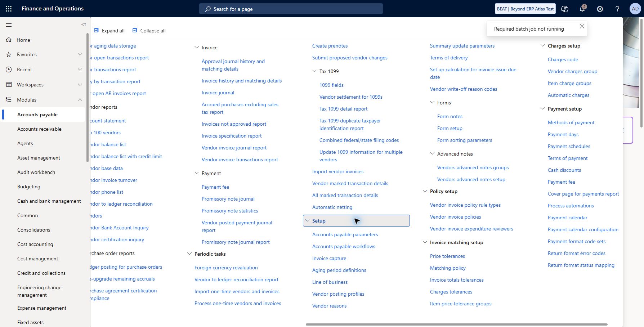This screenshot has width=644, height=327.
Task: Click the horizontal scrollbar at bottom
Action: pos(457,324)
